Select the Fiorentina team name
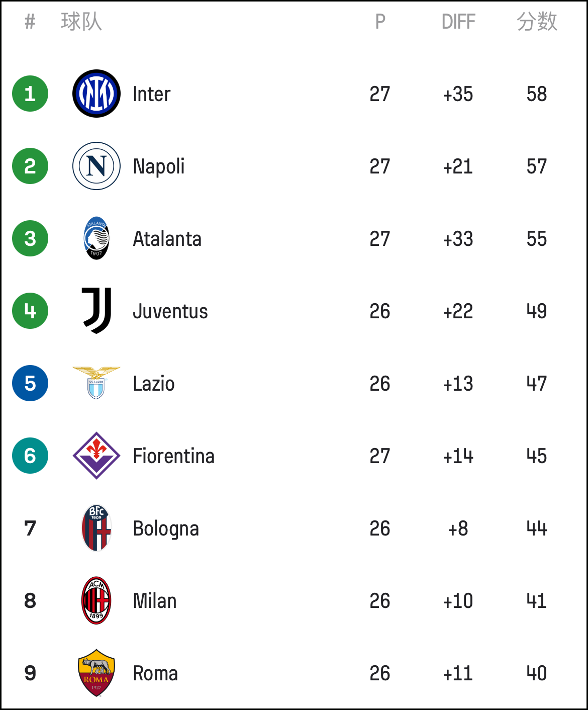The height and width of the screenshot is (710, 588). tap(174, 456)
